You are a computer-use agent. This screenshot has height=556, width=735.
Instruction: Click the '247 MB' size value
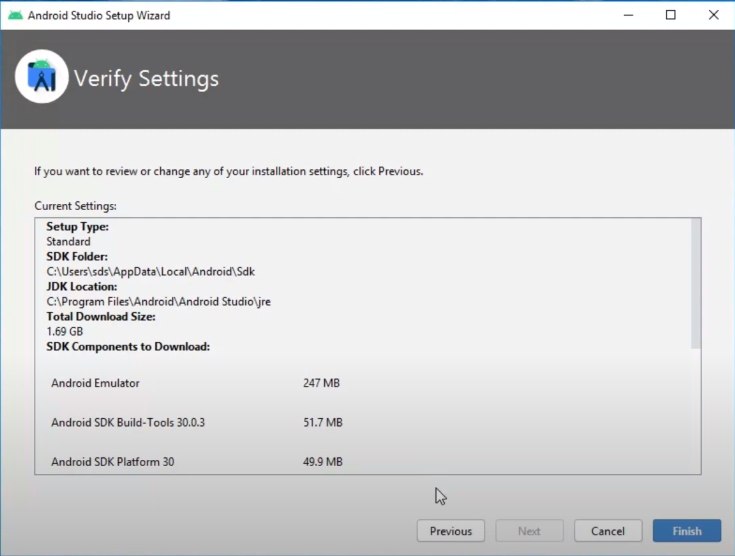[321, 383]
